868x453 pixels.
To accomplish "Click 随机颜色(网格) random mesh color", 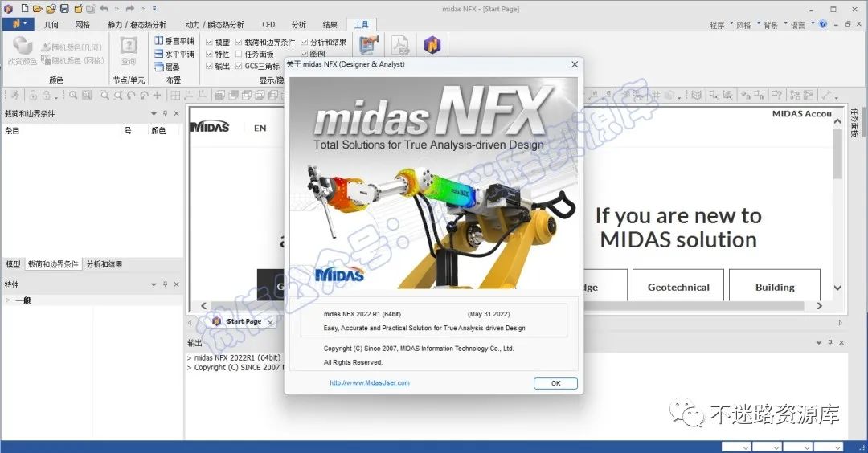I will pyautogui.click(x=72, y=60).
